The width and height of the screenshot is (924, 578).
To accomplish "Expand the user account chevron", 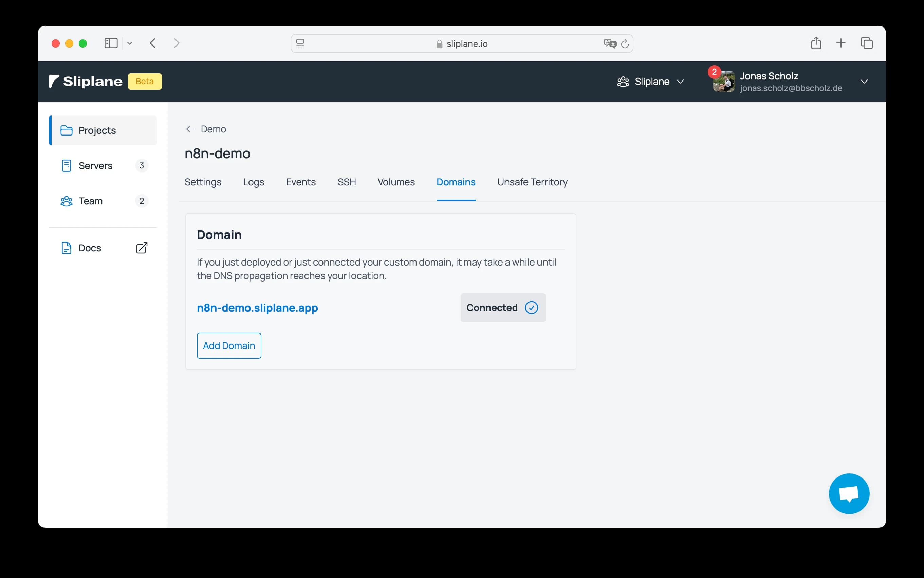I will [864, 82].
